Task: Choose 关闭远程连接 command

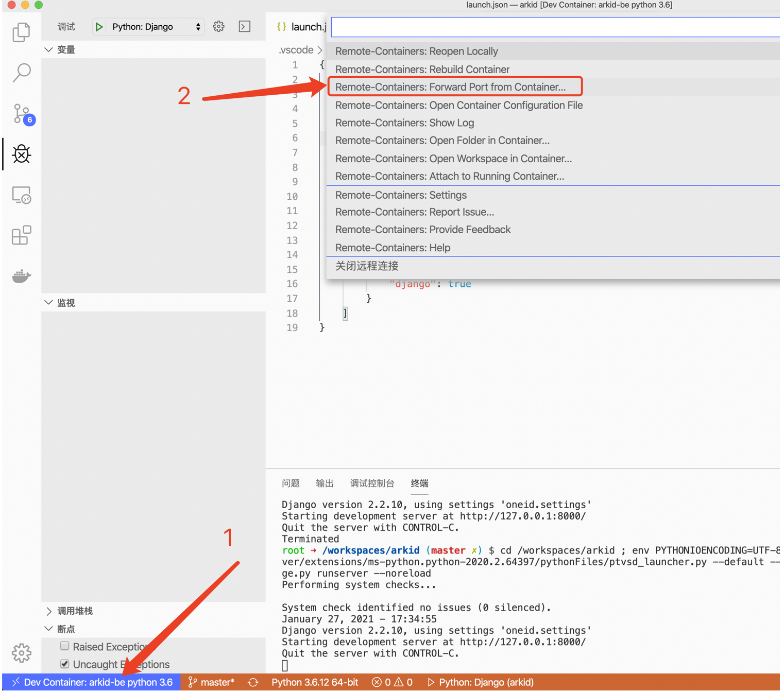Action: [x=553, y=266]
